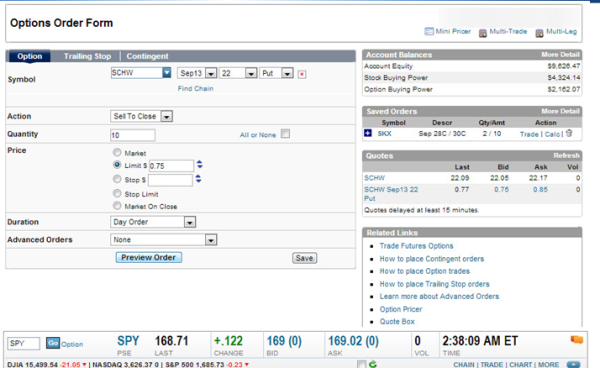Screen dimensions: 600x368
Task: Click the Quantity input field
Action: pyautogui.click(x=132, y=135)
